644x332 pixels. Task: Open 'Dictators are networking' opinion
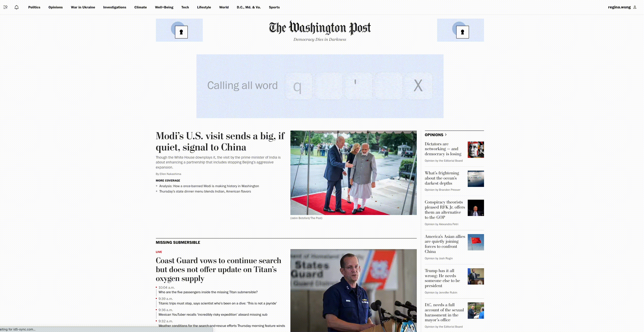point(443,149)
